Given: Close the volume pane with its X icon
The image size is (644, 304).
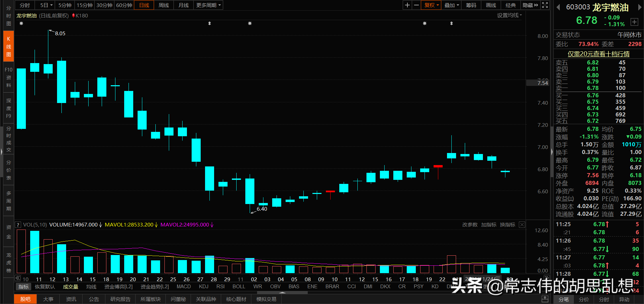Looking at the screenshot, I should coord(522,224).
